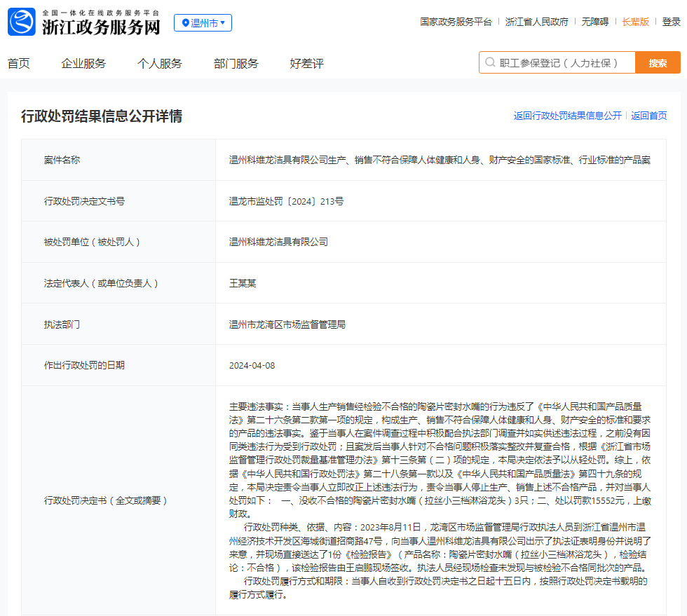This screenshot has width=687, height=616.
Task: Switch to 长辈版 elder mode
Action: pos(635,22)
